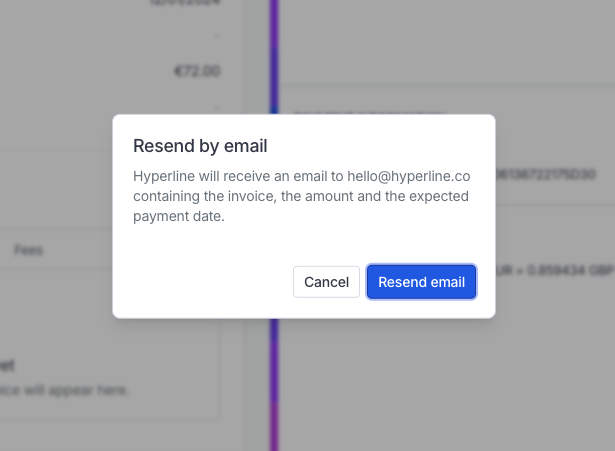The image size is (615, 451).
Task: Click the Resend by email dialog title
Action: [x=200, y=146]
